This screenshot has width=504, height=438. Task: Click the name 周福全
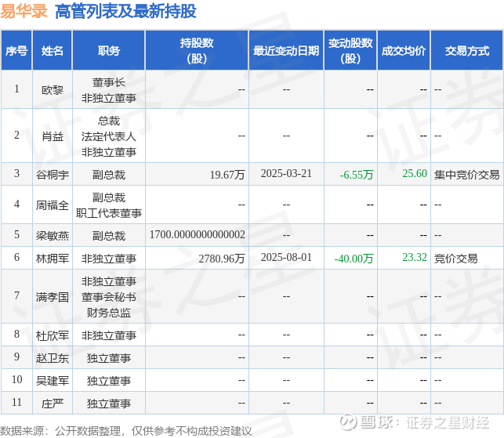click(x=53, y=205)
